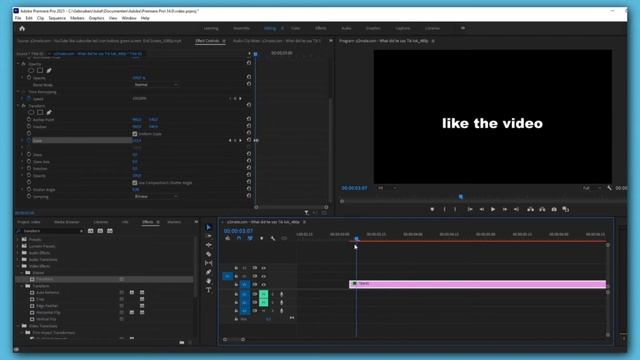Image resolution: width=640 pixels, height=360 pixels.
Task: Click Go to Out point button
Action: click(516, 209)
